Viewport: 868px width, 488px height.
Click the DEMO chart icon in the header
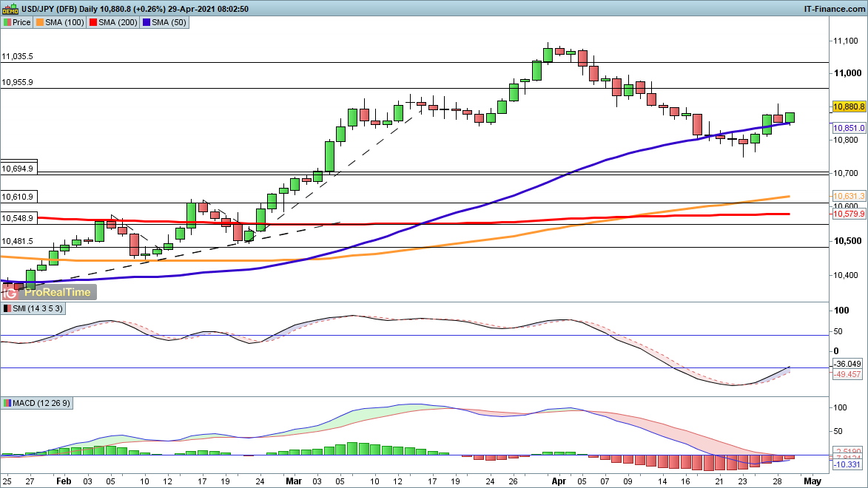click(10, 8)
